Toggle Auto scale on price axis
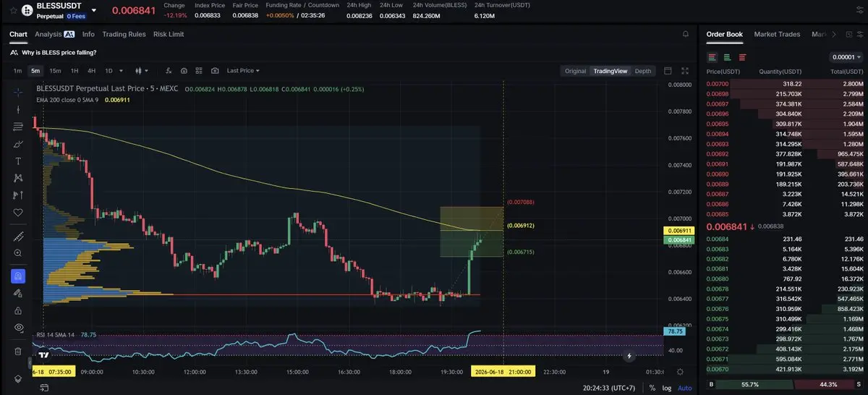Image resolution: width=868 pixels, height=395 pixels. click(684, 388)
